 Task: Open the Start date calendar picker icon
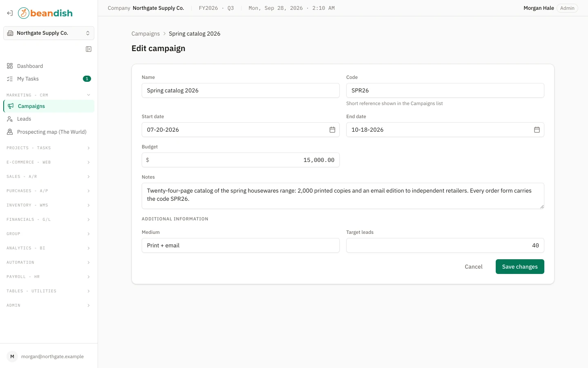[332, 130]
